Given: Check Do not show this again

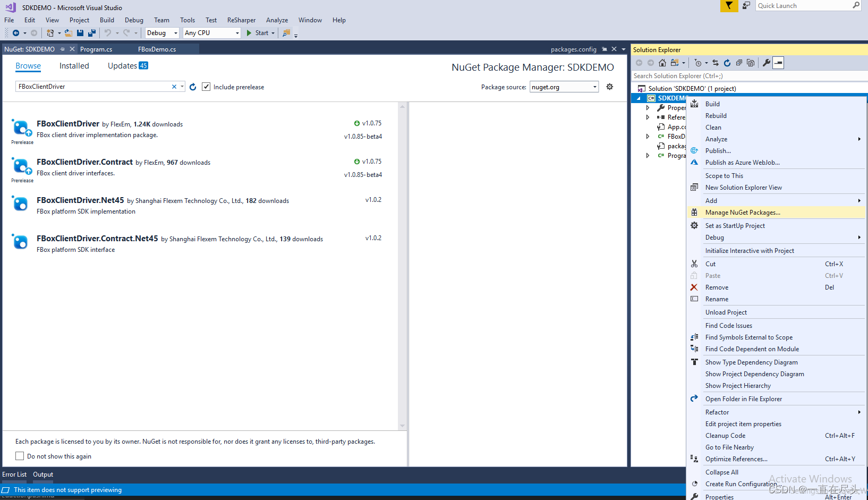Looking at the screenshot, I should click(20, 456).
